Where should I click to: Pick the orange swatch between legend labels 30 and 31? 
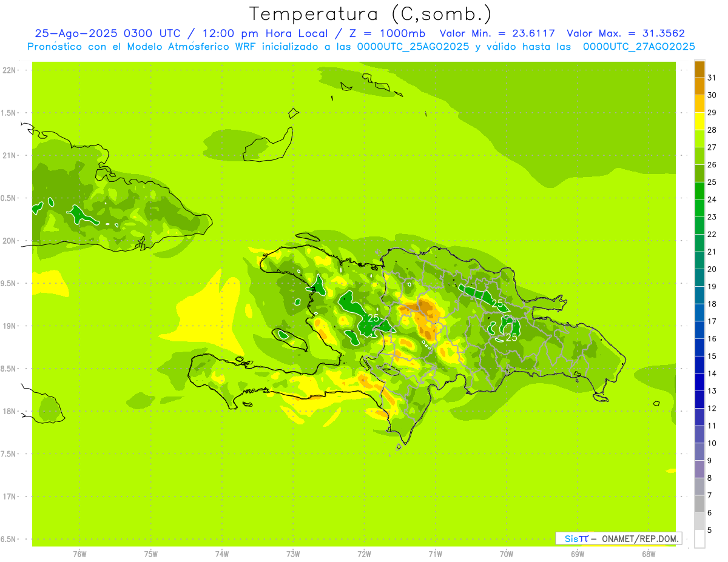[699, 86]
